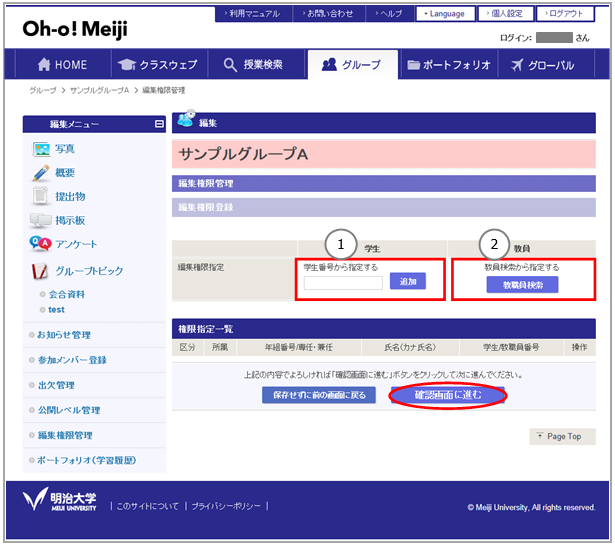Click the Oh-o! Meiji site logo
The height and width of the screenshot is (544, 615).
(75, 29)
